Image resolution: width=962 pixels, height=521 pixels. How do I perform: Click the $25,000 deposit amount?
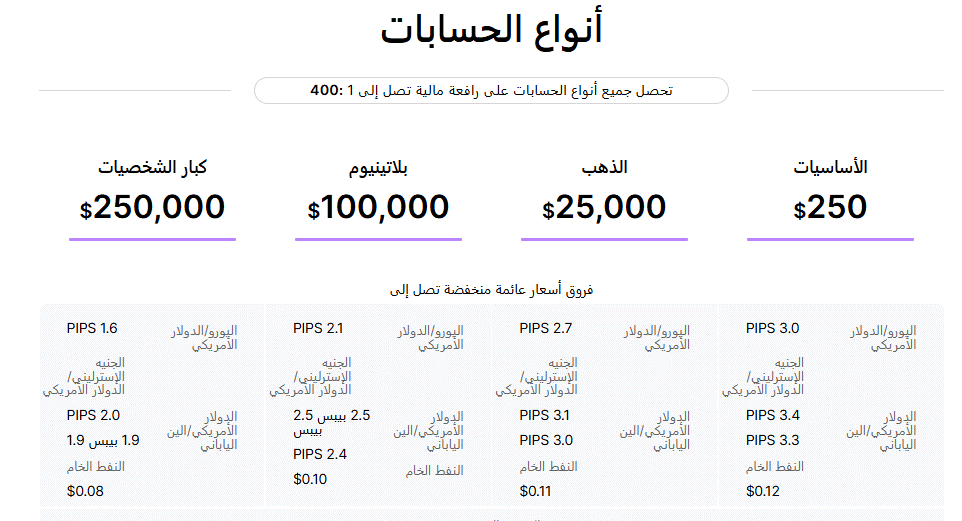604,208
